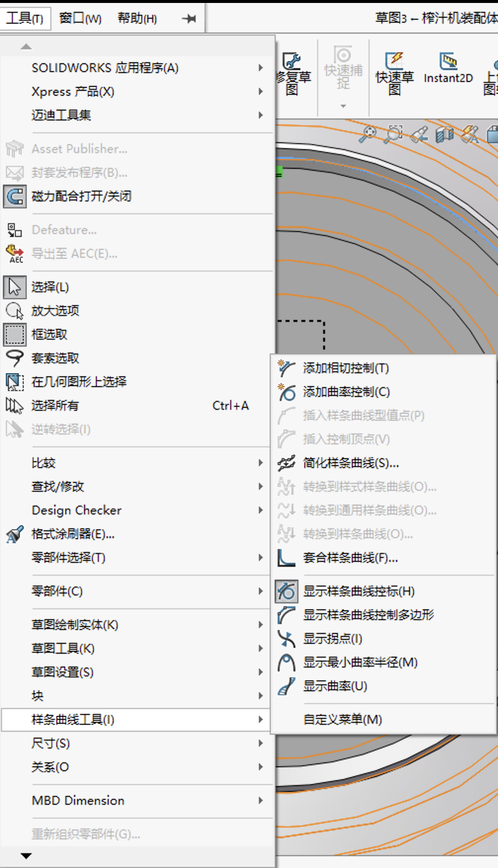498x868 pixels.
Task: Open 尺寸(S) submenu
Action: tap(137, 743)
